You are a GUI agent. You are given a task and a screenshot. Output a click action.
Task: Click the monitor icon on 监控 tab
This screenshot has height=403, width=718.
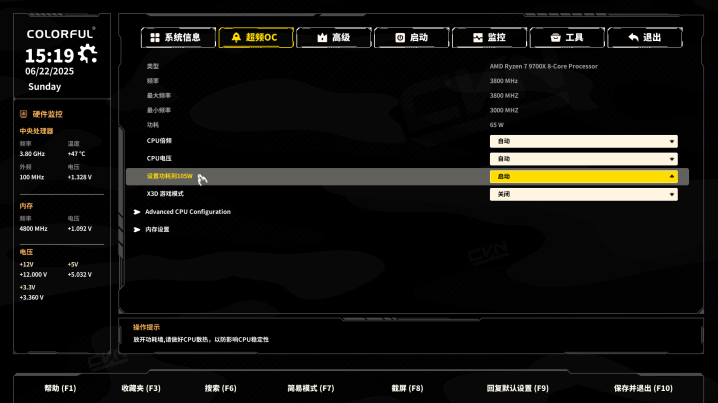click(478, 38)
